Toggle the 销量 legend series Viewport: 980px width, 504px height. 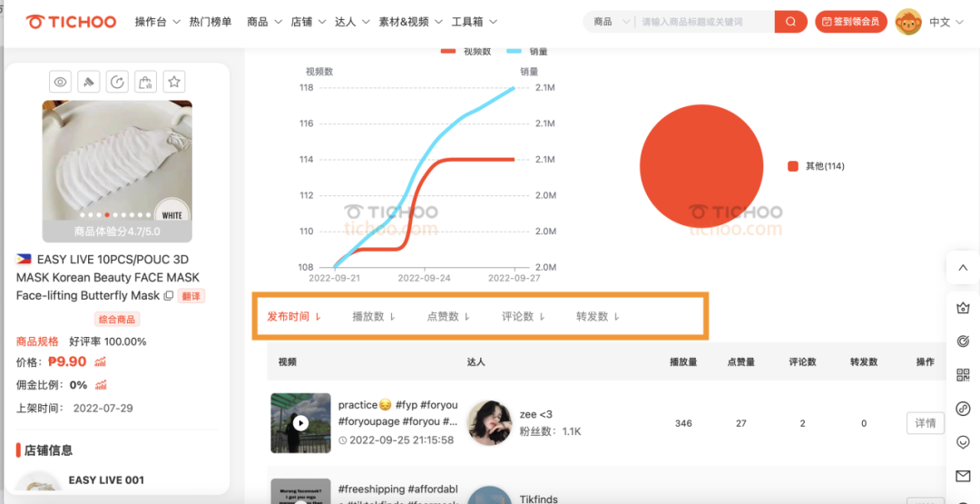click(x=527, y=51)
